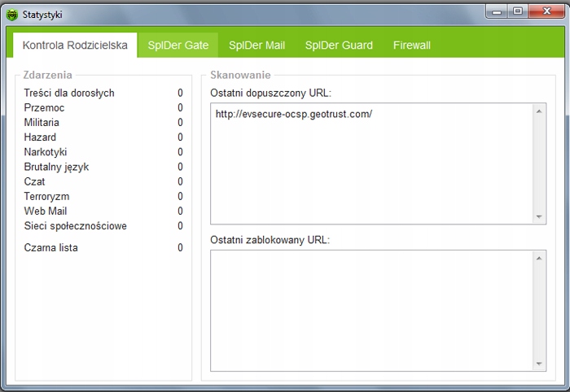The width and height of the screenshot is (570, 392).
Task: Minimize the Statystyki window
Action: (498, 11)
